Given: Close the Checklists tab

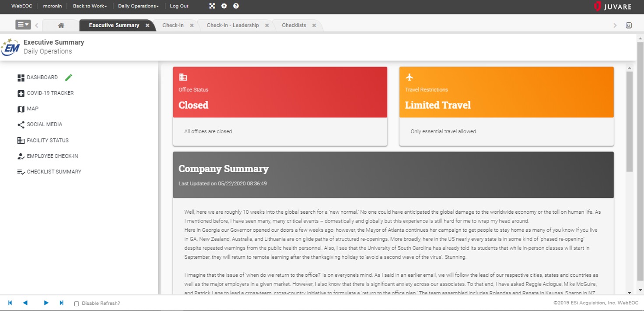Looking at the screenshot, I should (x=314, y=25).
